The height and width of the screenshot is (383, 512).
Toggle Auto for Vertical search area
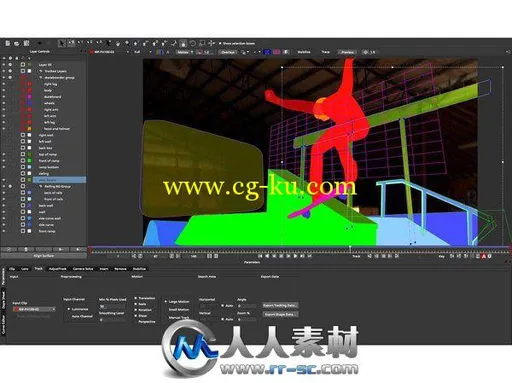click(x=222, y=319)
